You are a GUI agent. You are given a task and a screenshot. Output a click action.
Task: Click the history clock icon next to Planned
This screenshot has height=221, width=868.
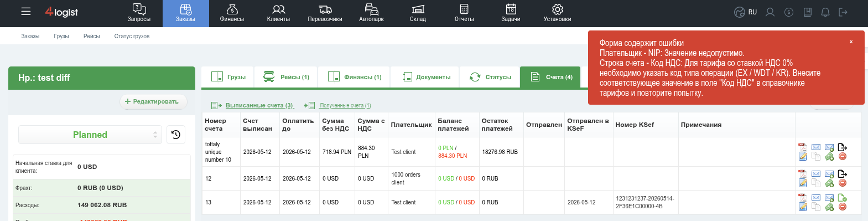pyautogui.click(x=176, y=135)
